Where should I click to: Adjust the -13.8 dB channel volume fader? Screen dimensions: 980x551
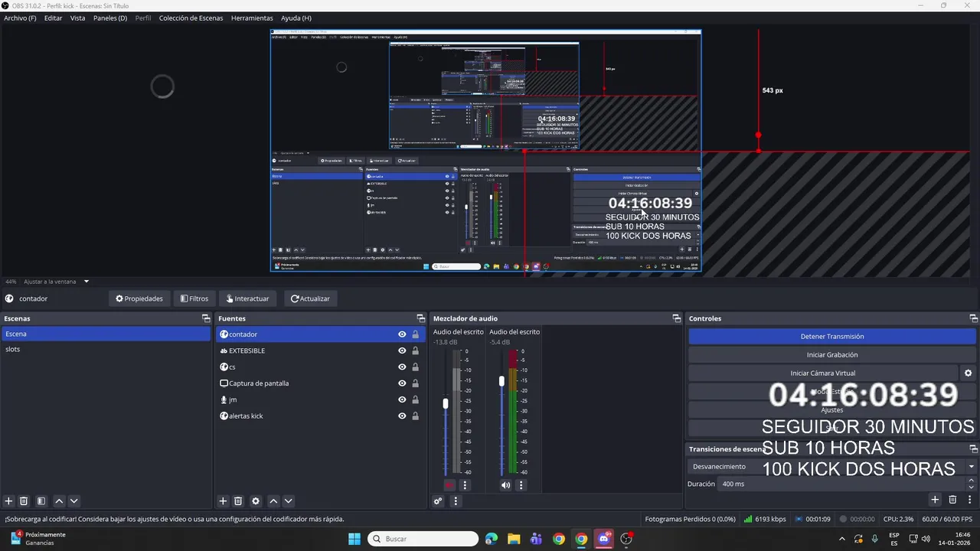(446, 403)
